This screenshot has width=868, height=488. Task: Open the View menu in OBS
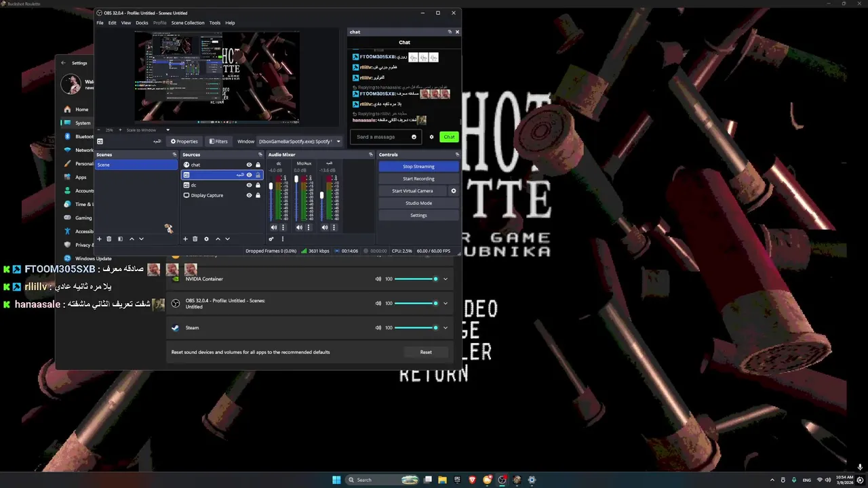tap(125, 23)
